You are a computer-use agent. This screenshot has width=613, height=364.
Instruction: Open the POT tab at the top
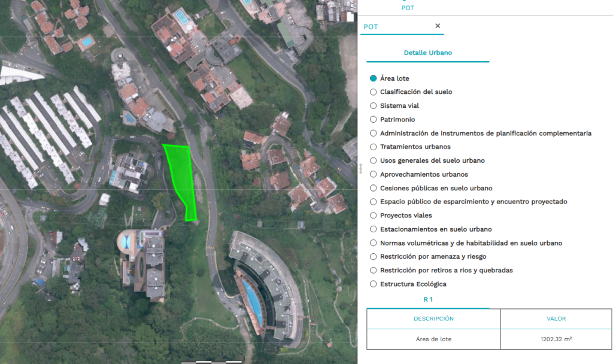(x=407, y=8)
